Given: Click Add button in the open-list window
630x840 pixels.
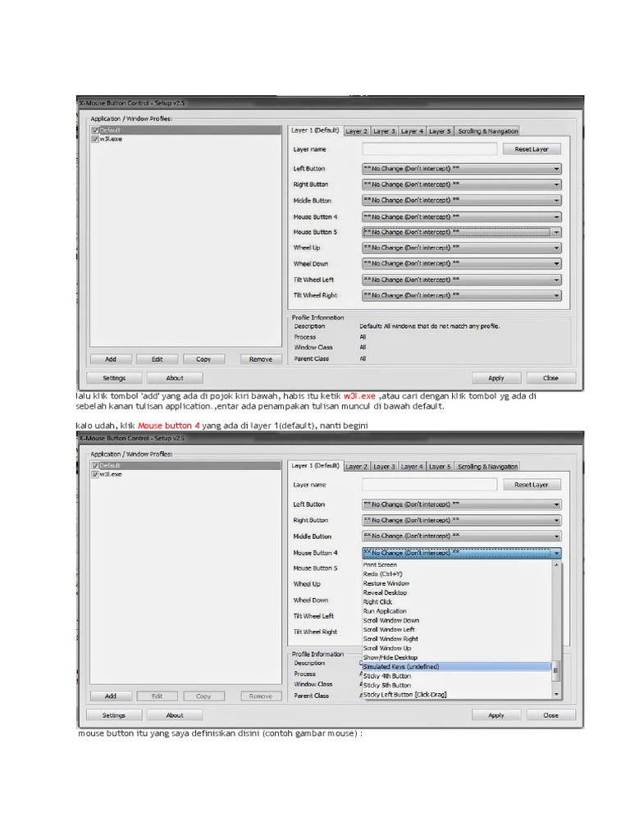Looking at the screenshot, I should (111, 696).
